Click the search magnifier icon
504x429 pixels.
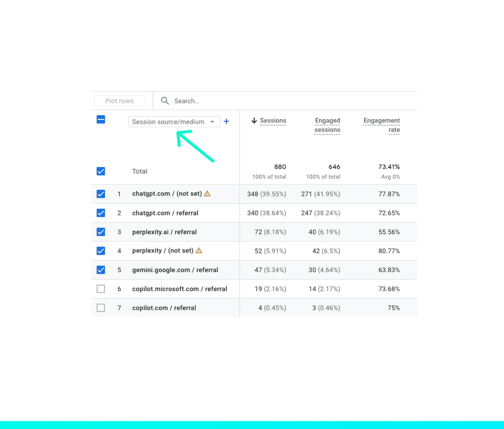165,101
